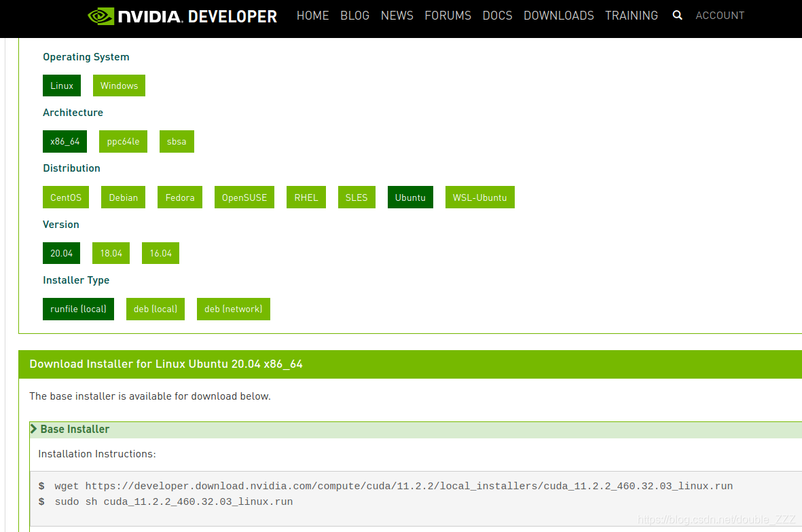Select WSL-Ubuntu distribution
Viewport: 802px width, 532px height.
[479, 197]
